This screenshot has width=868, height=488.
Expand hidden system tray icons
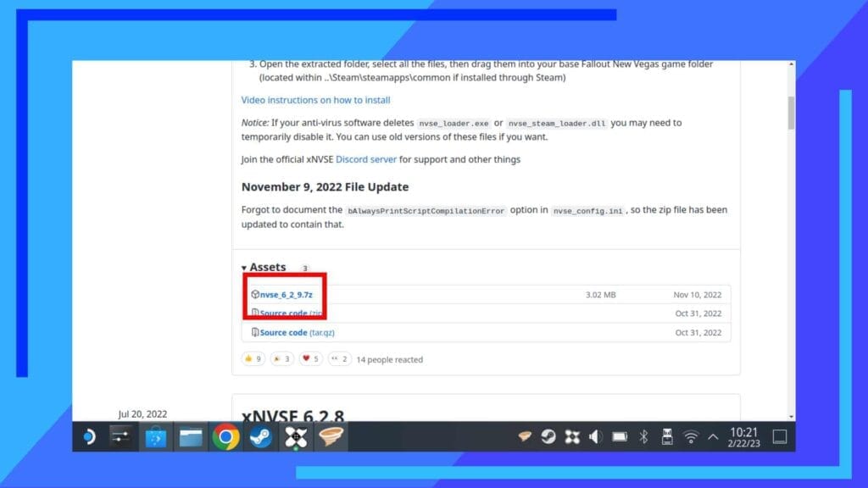[713, 437]
